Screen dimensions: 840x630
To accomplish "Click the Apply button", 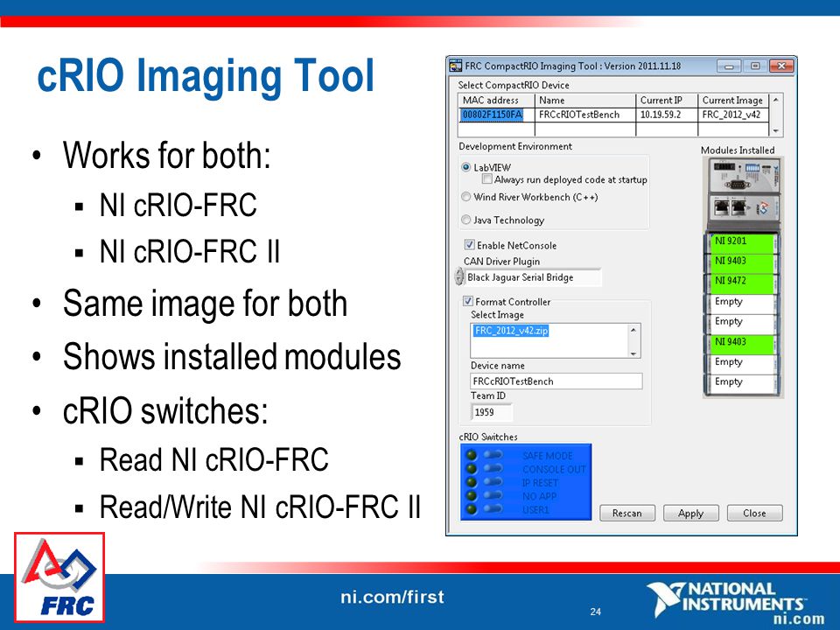I will tap(690, 514).
